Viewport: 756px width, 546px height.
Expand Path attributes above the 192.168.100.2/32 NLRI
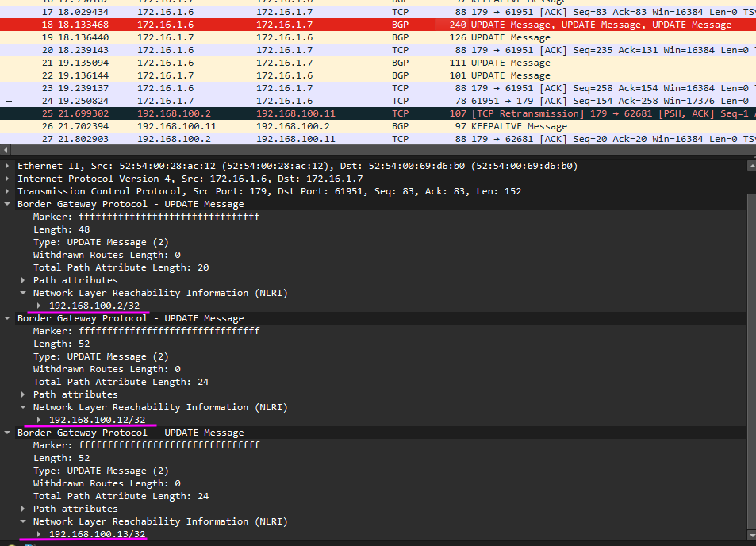23,280
